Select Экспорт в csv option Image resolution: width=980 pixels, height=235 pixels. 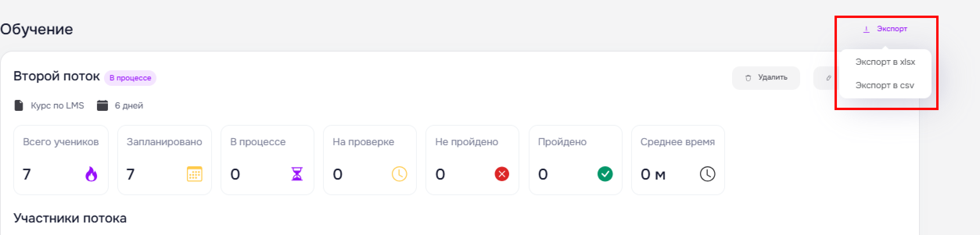885,85
